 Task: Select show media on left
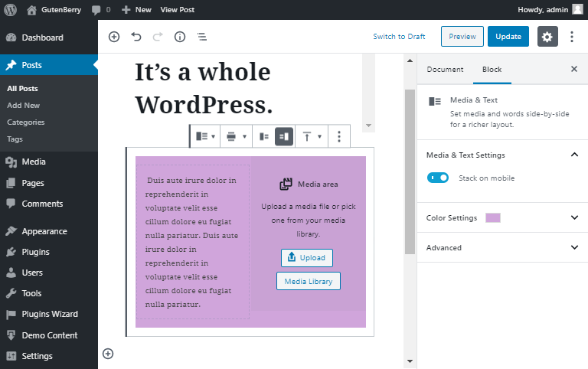[x=264, y=136]
